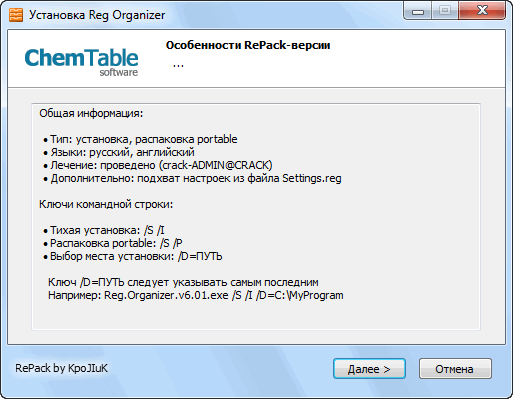Click the Общая информация heading text

click(91, 113)
